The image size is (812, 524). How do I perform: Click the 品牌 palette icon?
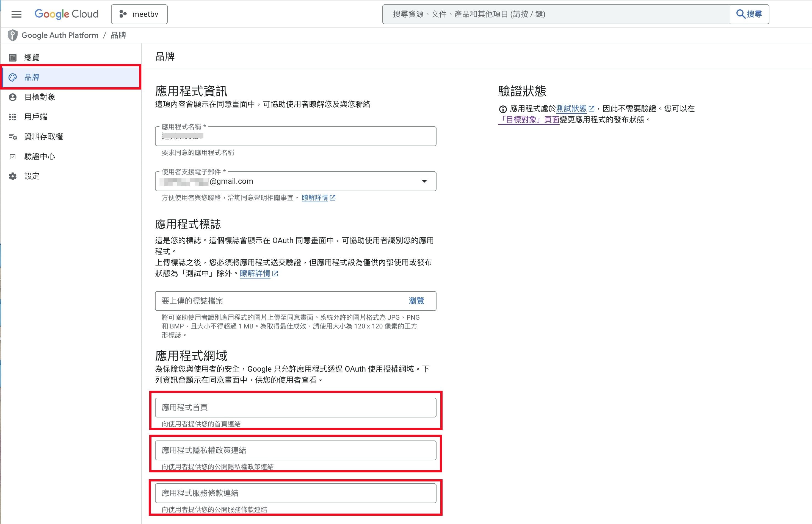(x=13, y=77)
